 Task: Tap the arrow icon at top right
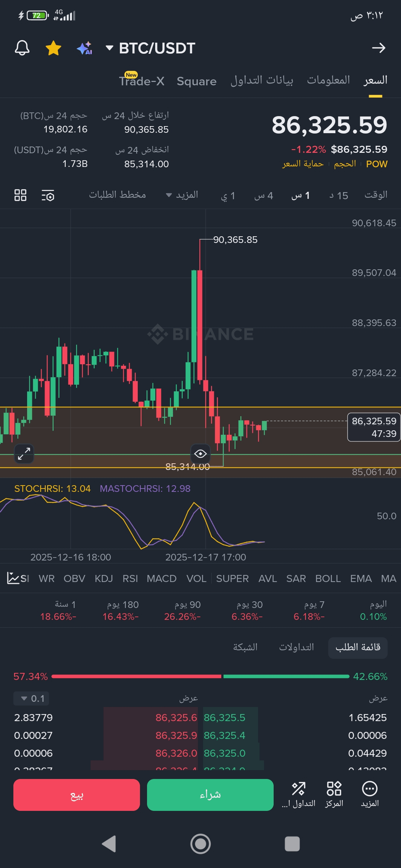coord(379,48)
